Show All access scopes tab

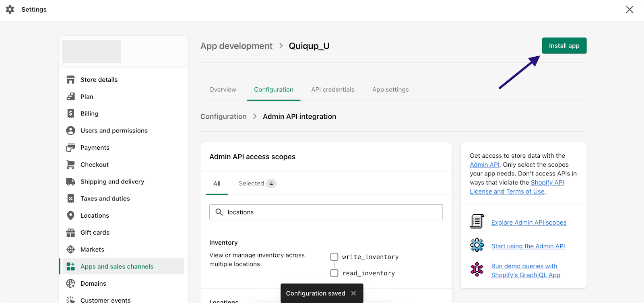[217, 183]
